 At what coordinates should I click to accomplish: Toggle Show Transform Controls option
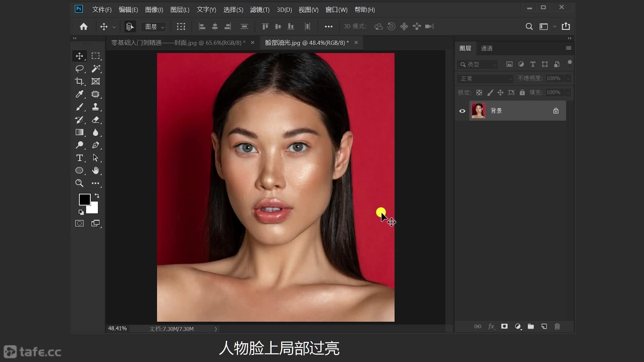181,26
